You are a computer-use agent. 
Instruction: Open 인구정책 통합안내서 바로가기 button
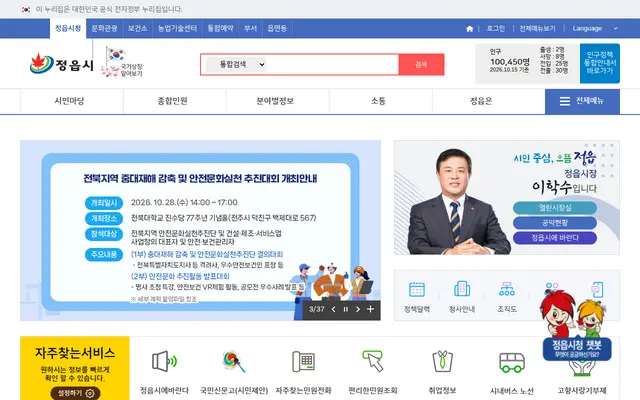click(600, 63)
